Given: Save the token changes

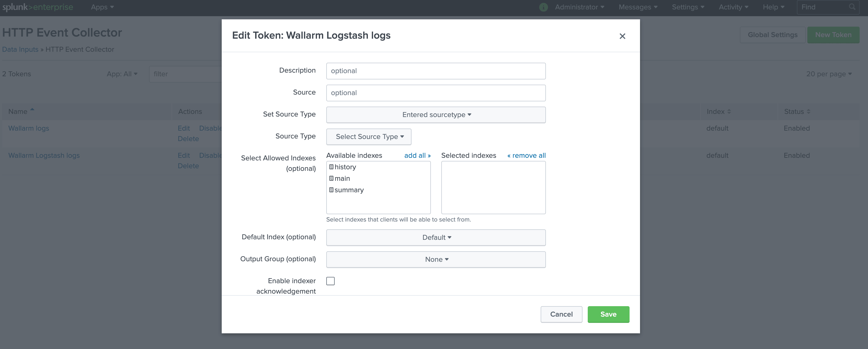Looking at the screenshot, I should pos(608,314).
